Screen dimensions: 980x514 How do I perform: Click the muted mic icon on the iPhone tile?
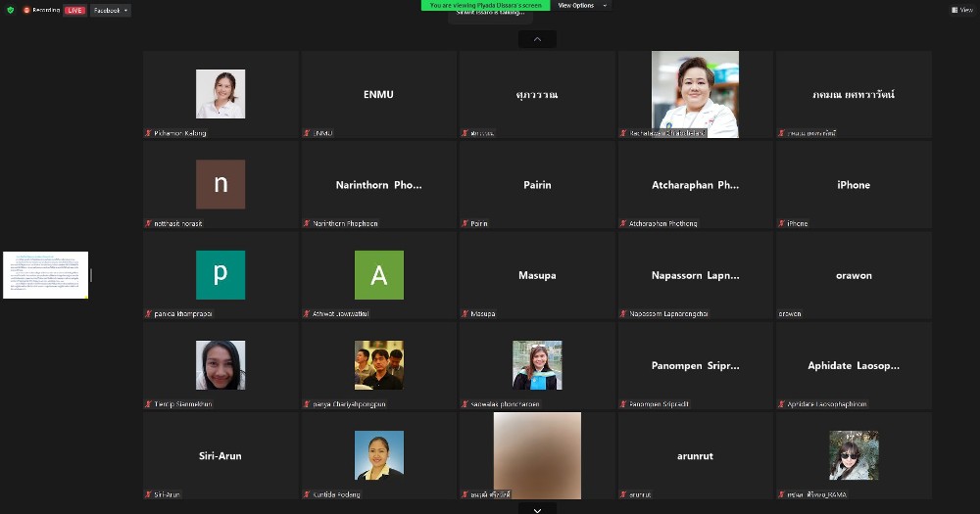(781, 224)
